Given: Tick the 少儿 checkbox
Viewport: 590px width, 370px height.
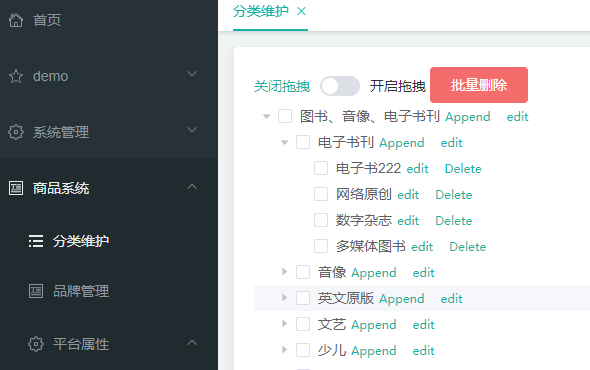Looking at the screenshot, I should [x=303, y=350].
